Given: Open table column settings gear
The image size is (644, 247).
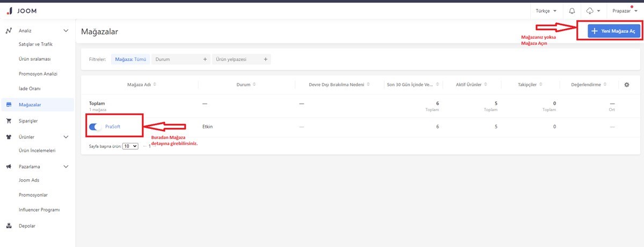Looking at the screenshot, I should pos(626,84).
